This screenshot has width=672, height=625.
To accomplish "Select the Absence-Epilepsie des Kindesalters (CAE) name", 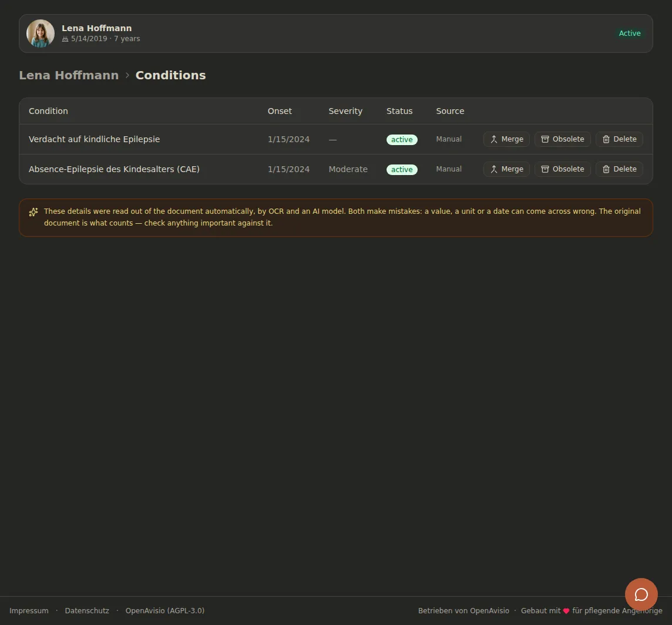I will click(114, 169).
